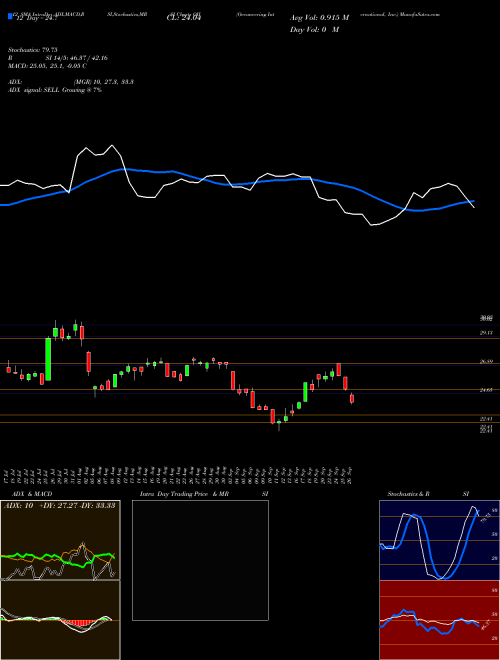Screen dimensions: 500x660
Task: Click the 29.17 price axis label
Action: tap(487, 333)
